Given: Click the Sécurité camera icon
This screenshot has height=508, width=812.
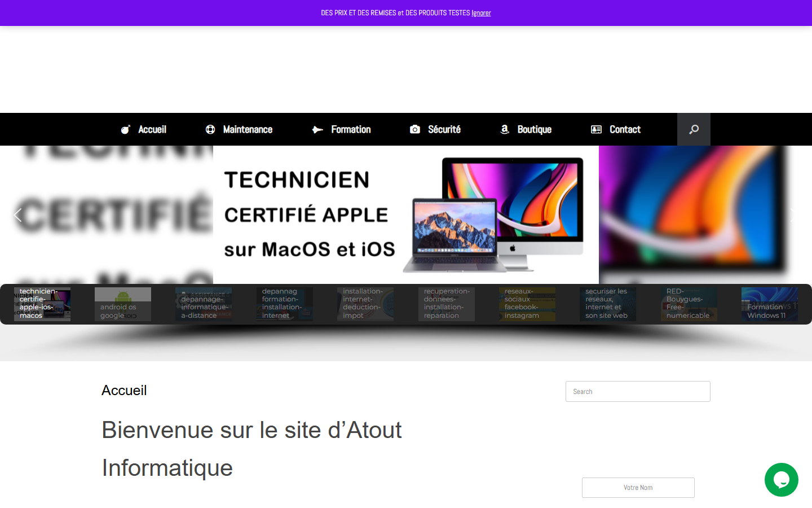Looking at the screenshot, I should coord(415,129).
